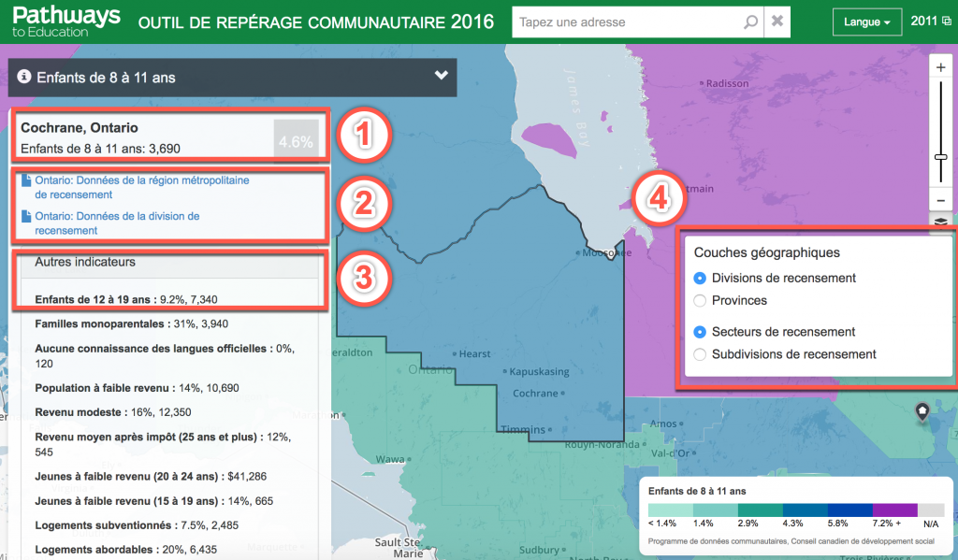Click Logements subventionnés indicator
The width and height of the screenshot is (958, 560).
137,525
